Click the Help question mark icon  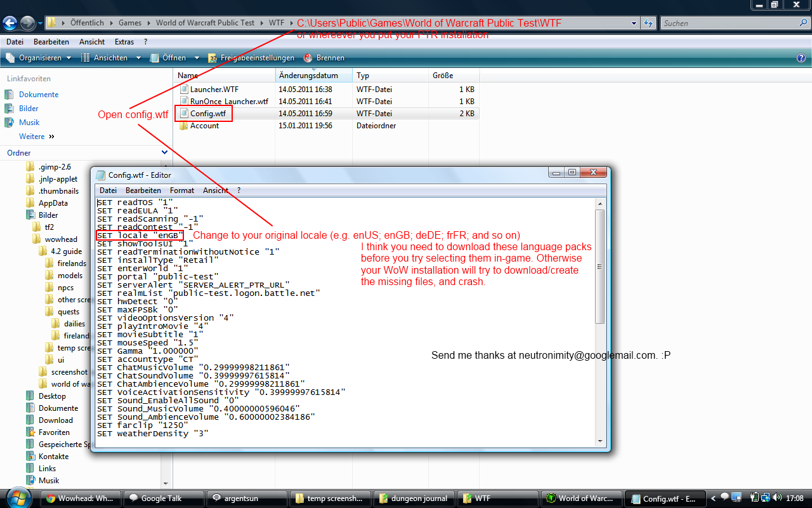(x=801, y=58)
